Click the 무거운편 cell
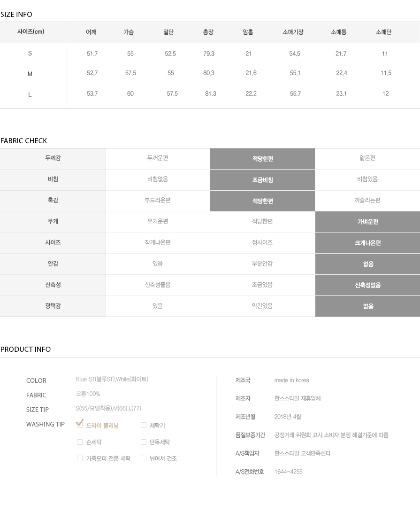The height and width of the screenshot is (512, 420). 158,221
